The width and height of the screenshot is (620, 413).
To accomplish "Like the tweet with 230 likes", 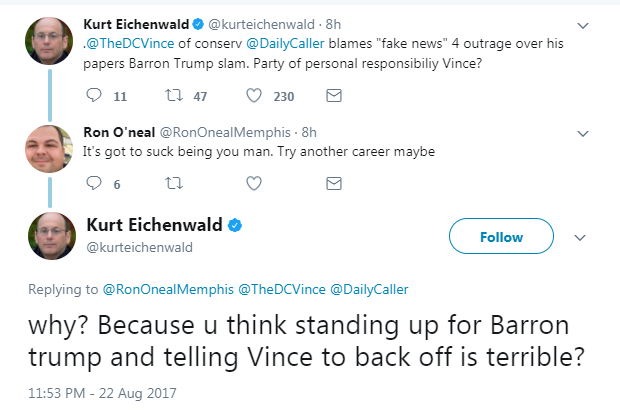I will click(254, 95).
